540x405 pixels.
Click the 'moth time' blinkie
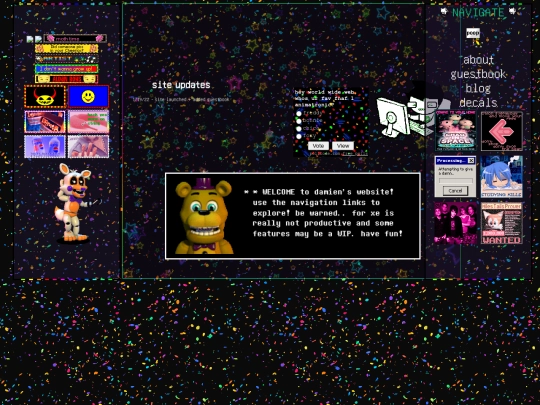[x=75, y=38]
